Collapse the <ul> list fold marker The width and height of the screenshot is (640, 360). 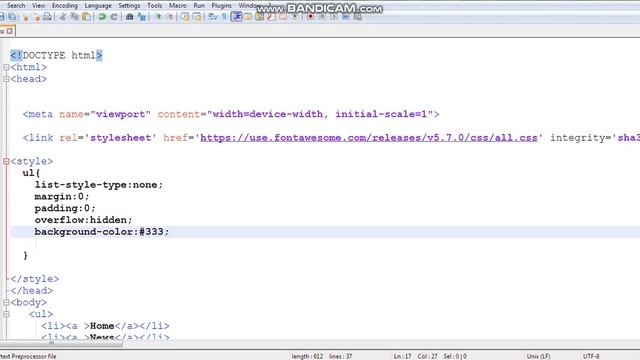(6, 314)
